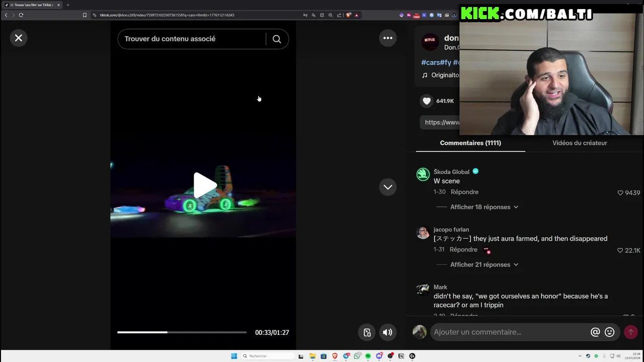
Task: Like the 'aura farmed' comment
Action: pyautogui.click(x=620, y=250)
